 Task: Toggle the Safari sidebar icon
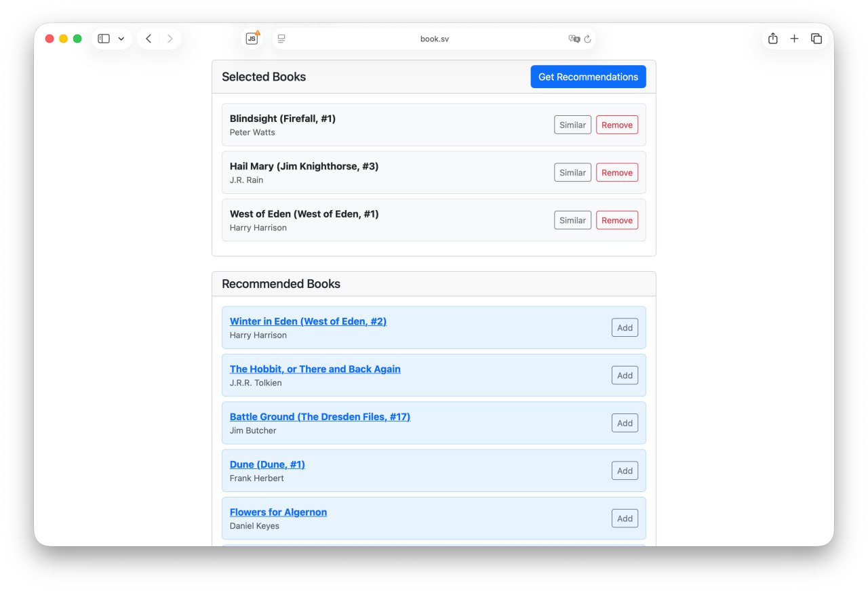coord(104,39)
